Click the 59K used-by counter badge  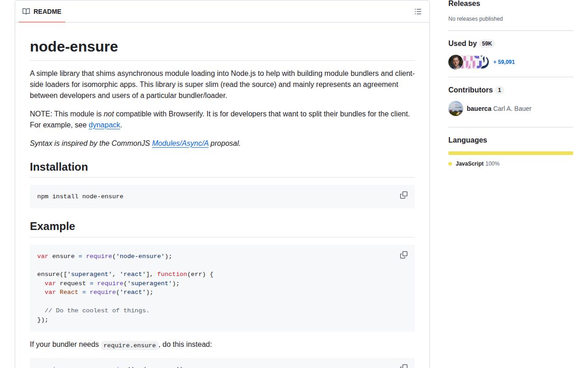(x=487, y=44)
